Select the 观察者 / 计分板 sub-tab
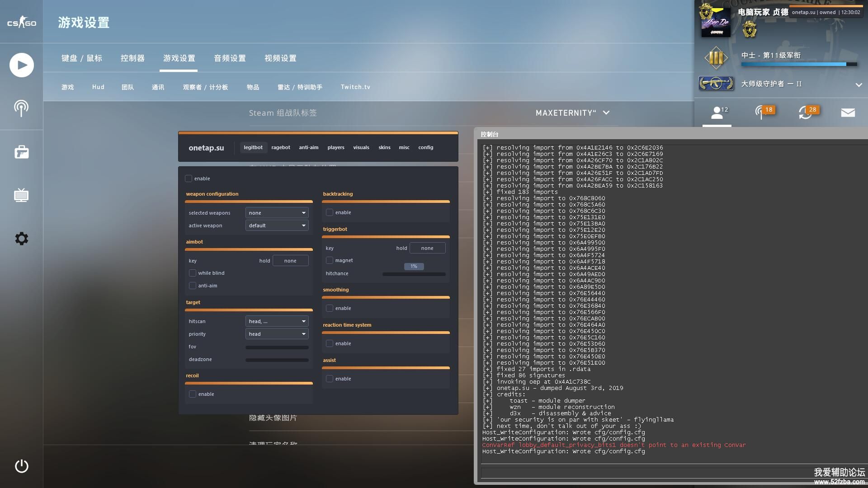The width and height of the screenshot is (868, 488). pos(205,87)
